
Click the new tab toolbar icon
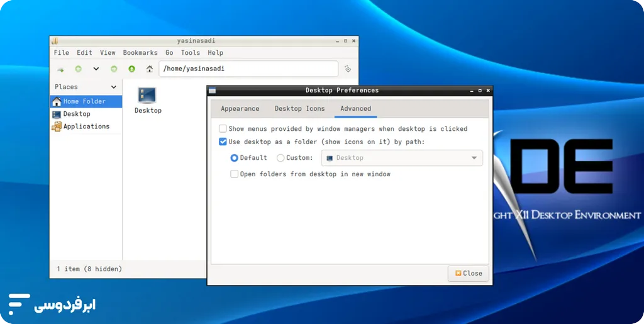click(60, 69)
